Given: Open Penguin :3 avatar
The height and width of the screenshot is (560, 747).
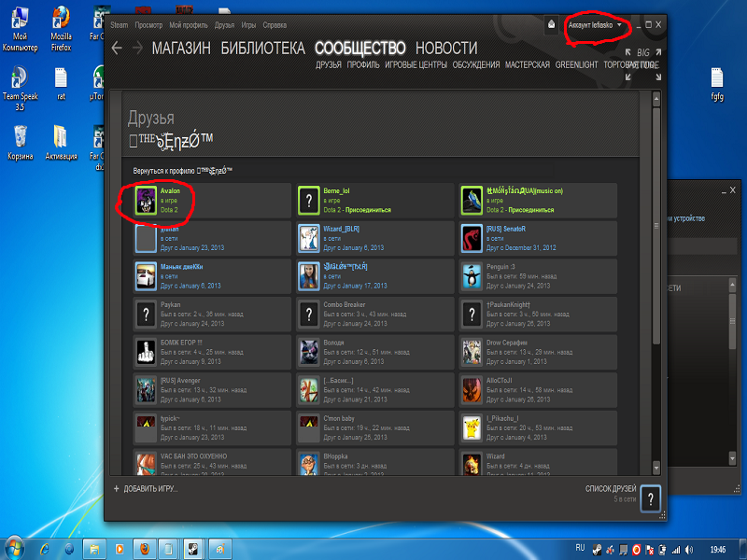Looking at the screenshot, I should click(472, 276).
